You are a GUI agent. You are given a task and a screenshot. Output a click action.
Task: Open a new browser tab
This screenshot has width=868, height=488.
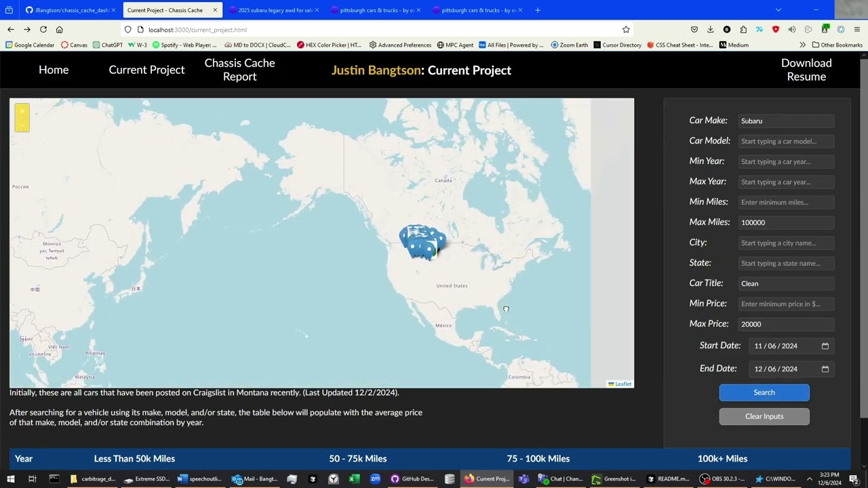coord(538,10)
